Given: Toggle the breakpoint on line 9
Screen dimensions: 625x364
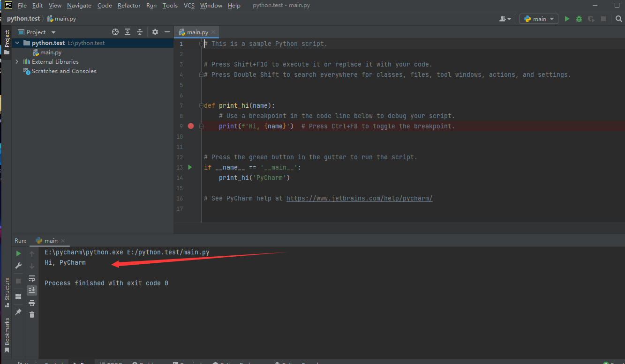Looking at the screenshot, I should tap(190, 126).
